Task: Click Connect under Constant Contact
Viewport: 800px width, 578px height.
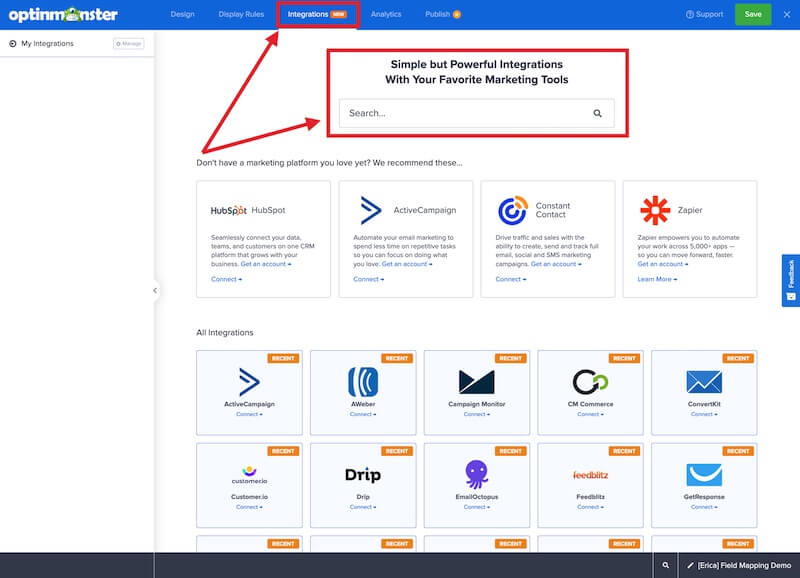Action: (510, 279)
